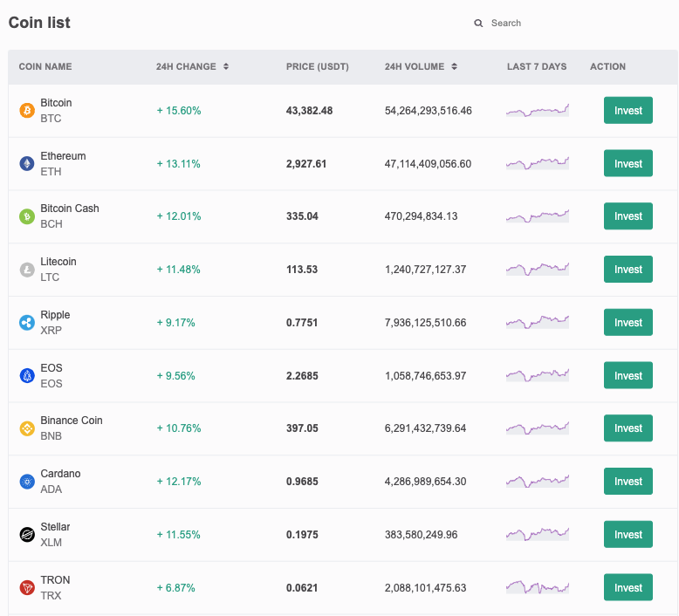This screenshot has width=679, height=616.
Task: Click the Stellar black coin icon
Action: [x=27, y=535]
